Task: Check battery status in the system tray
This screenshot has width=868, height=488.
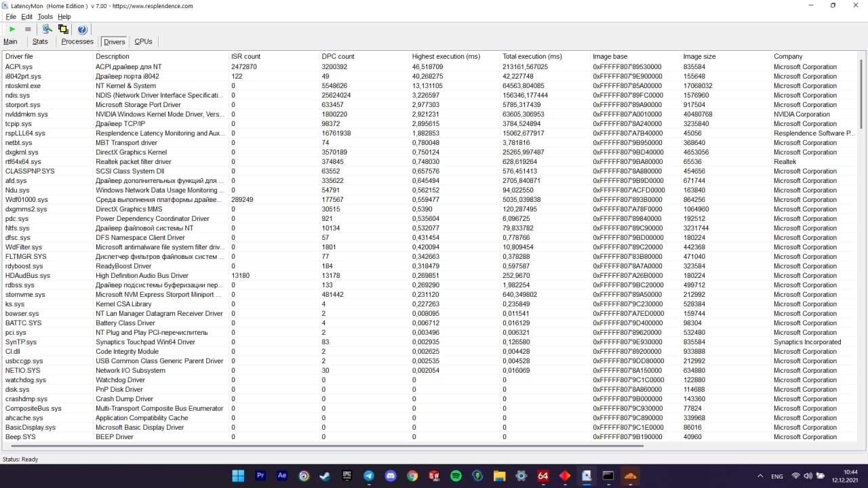Action: 821,476
